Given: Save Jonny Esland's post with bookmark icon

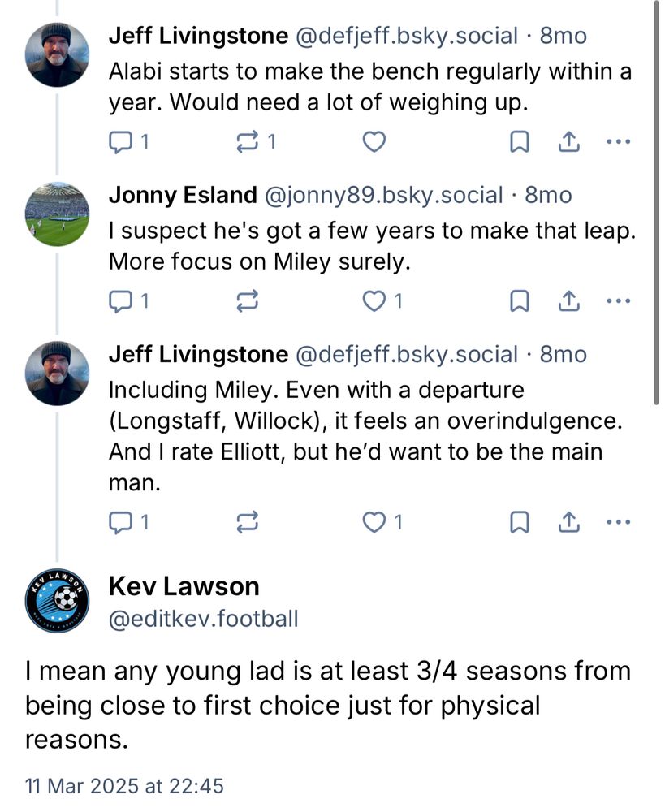Looking at the screenshot, I should point(519,302).
